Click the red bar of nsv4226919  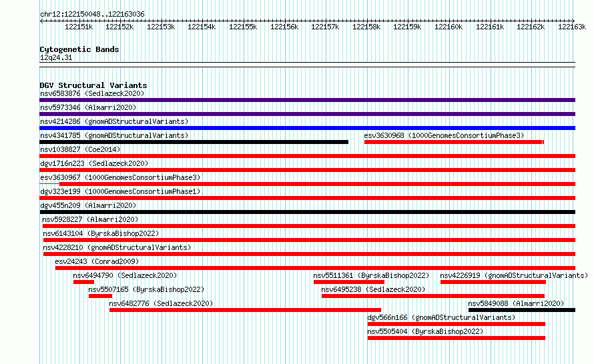[493, 282]
